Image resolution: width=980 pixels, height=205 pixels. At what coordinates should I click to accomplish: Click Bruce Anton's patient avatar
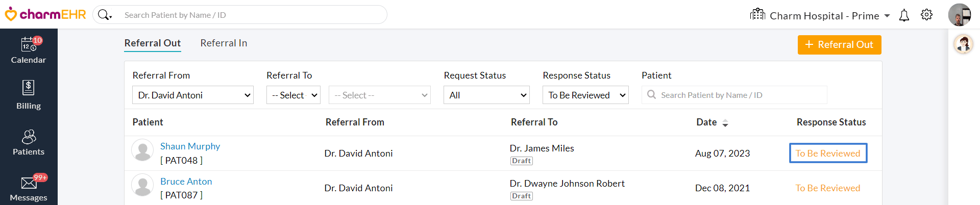pyautogui.click(x=142, y=185)
